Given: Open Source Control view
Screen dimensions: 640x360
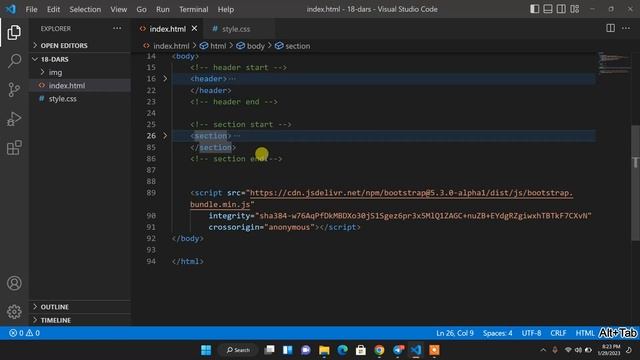Looking at the screenshot, I should 14,90.
